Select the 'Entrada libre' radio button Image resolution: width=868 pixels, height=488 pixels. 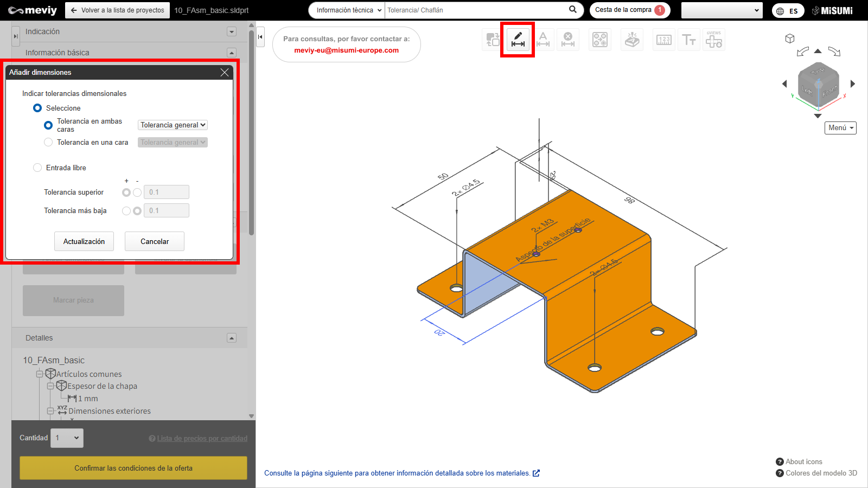coord(37,168)
